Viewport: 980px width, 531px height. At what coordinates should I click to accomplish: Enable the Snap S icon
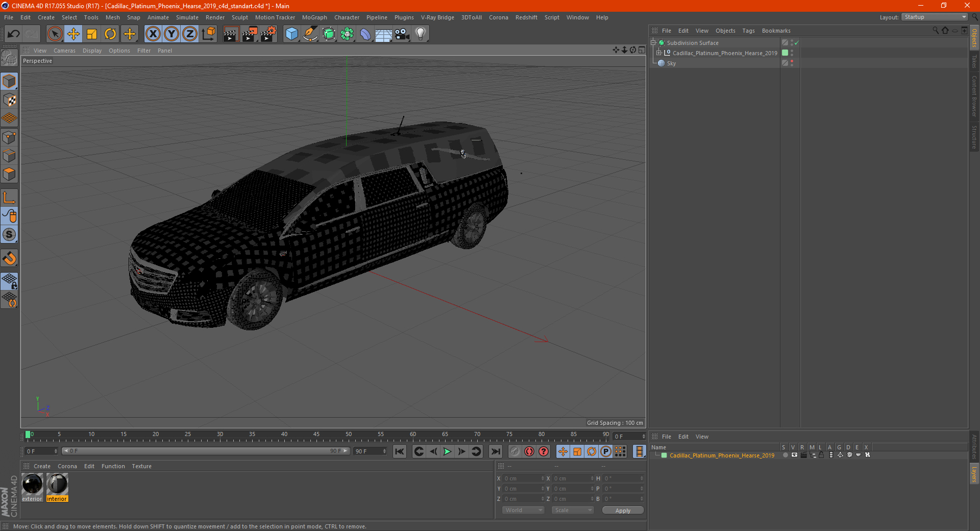[9, 235]
